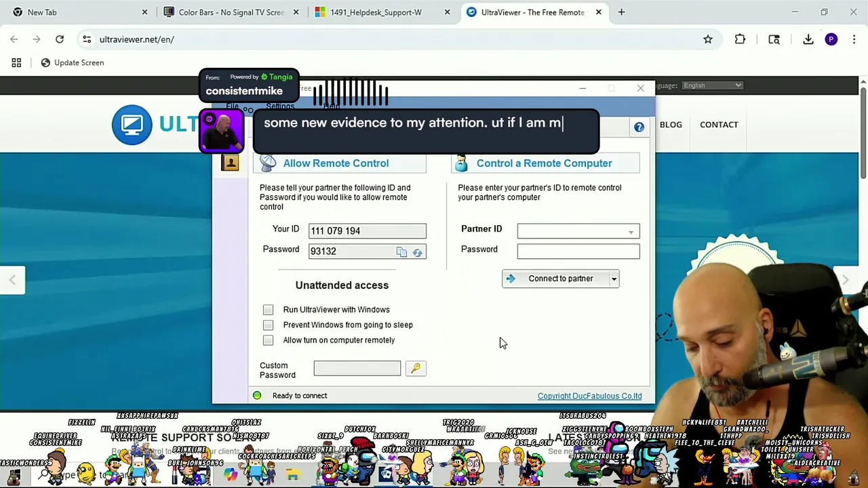Click the key icon beside Custom Password
The height and width of the screenshot is (488, 868).
click(416, 368)
